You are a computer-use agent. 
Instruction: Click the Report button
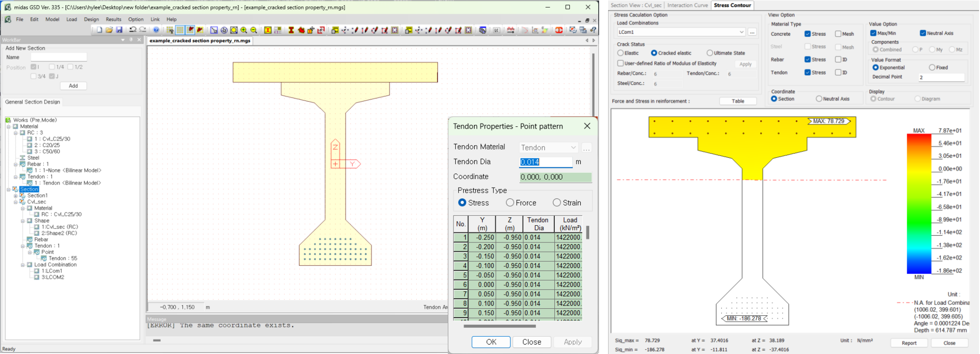click(909, 343)
